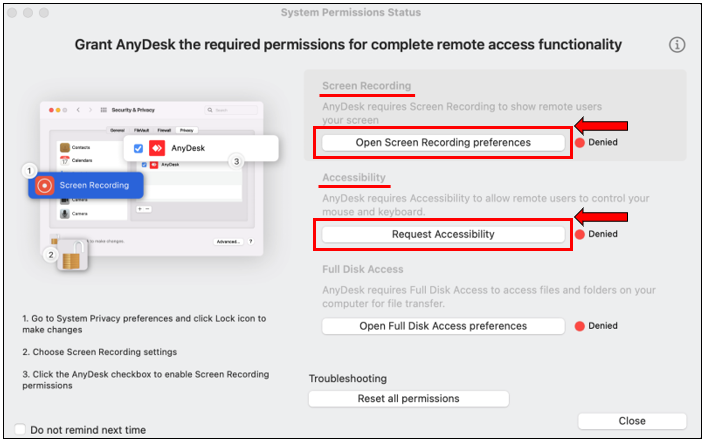Click the Advanced button in the illustration

(228, 242)
